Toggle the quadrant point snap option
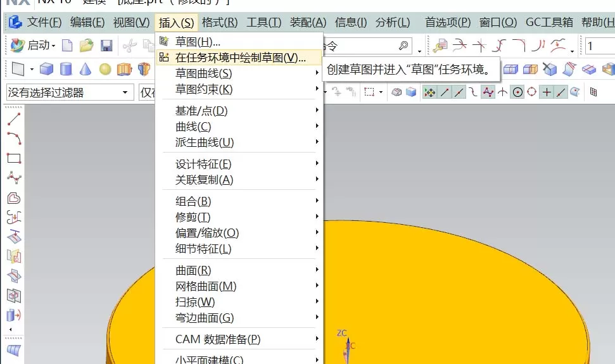615x364 pixels. (x=532, y=92)
